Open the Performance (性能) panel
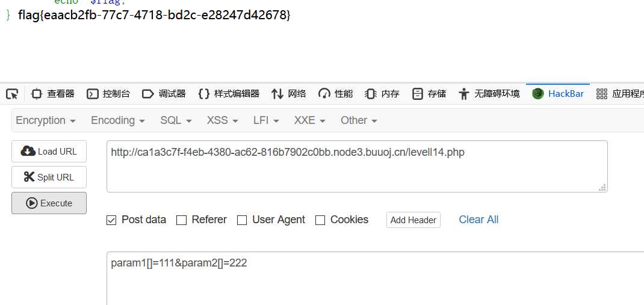This screenshot has width=644, height=305. (x=336, y=94)
